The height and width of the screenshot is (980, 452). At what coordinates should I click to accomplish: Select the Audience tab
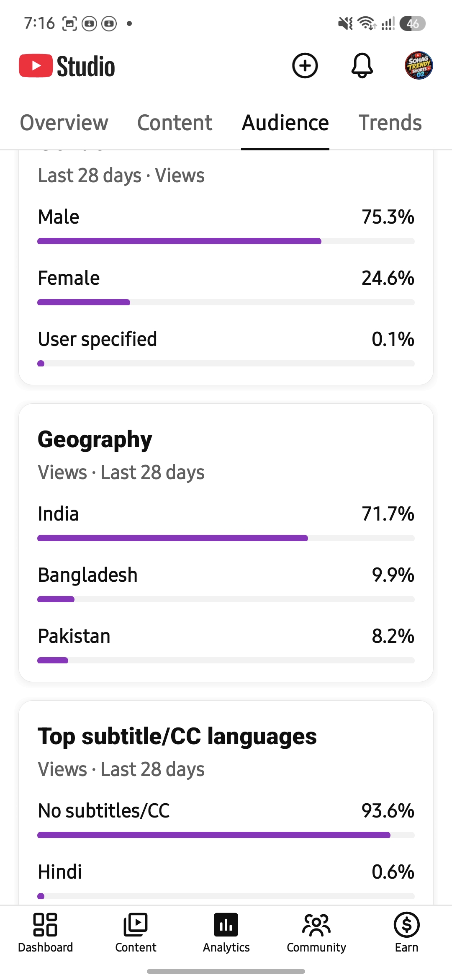285,123
